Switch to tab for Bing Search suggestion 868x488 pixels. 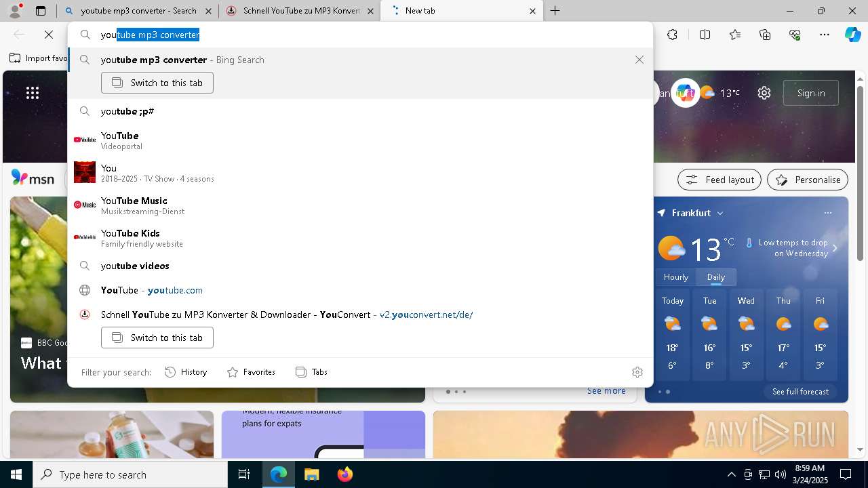pyautogui.click(x=157, y=83)
